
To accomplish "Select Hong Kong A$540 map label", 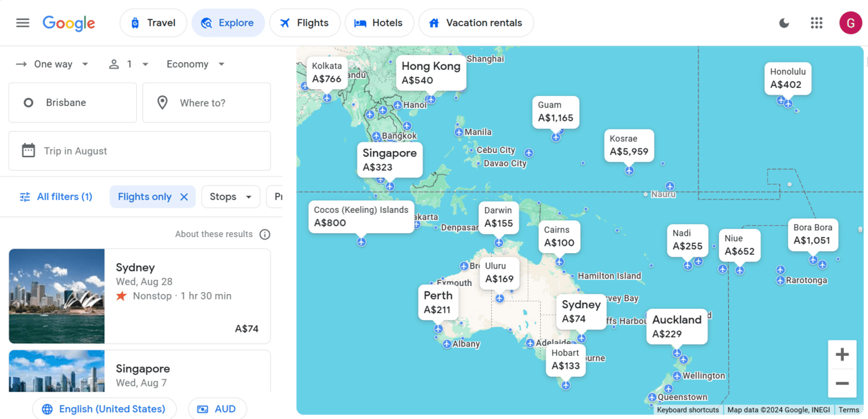I will click(x=431, y=73).
